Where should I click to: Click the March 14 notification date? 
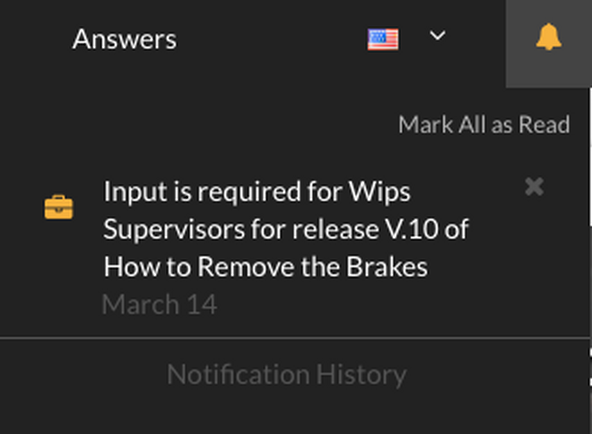(159, 304)
